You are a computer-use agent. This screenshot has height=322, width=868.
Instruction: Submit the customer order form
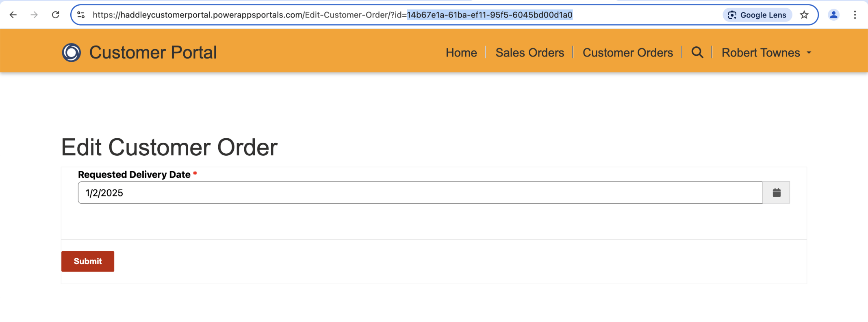88,261
